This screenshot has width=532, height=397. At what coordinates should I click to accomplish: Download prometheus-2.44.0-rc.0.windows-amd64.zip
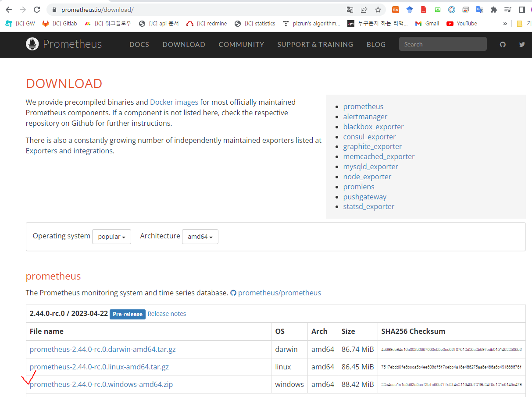pyautogui.click(x=101, y=384)
